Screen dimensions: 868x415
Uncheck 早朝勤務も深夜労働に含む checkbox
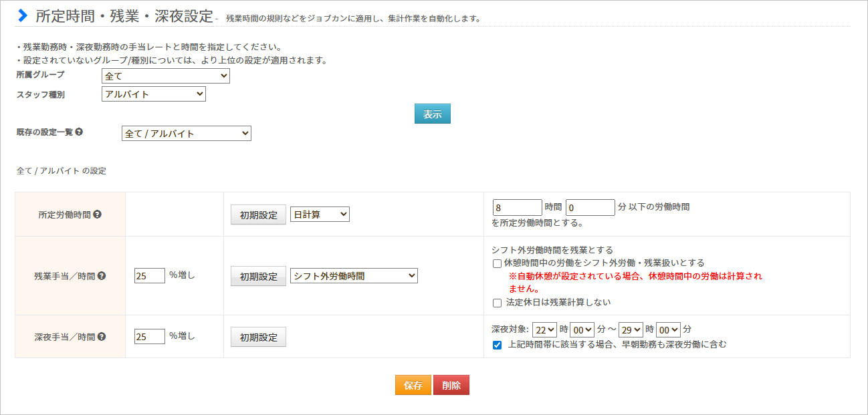[x=497, y=345]
